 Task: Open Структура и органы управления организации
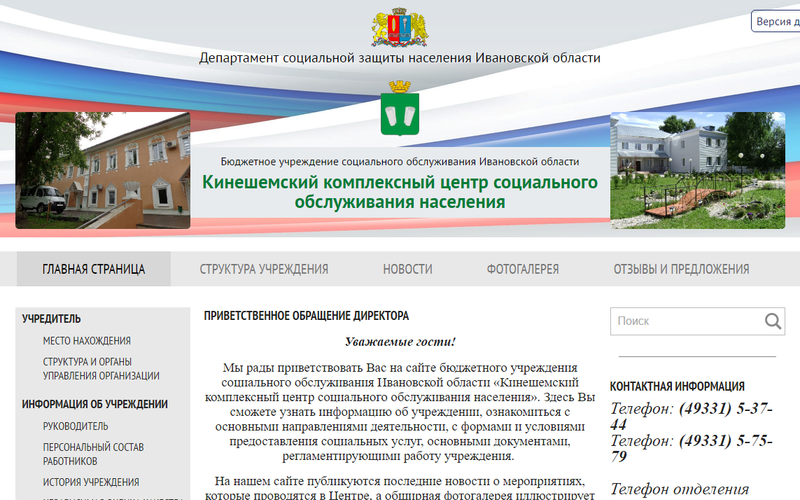[101, 369]
